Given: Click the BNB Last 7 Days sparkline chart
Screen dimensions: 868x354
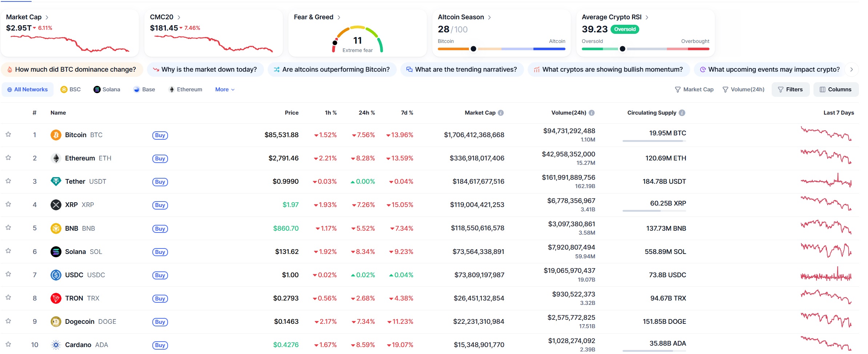Looking at the screenshot, I should [x=826, y=228].
